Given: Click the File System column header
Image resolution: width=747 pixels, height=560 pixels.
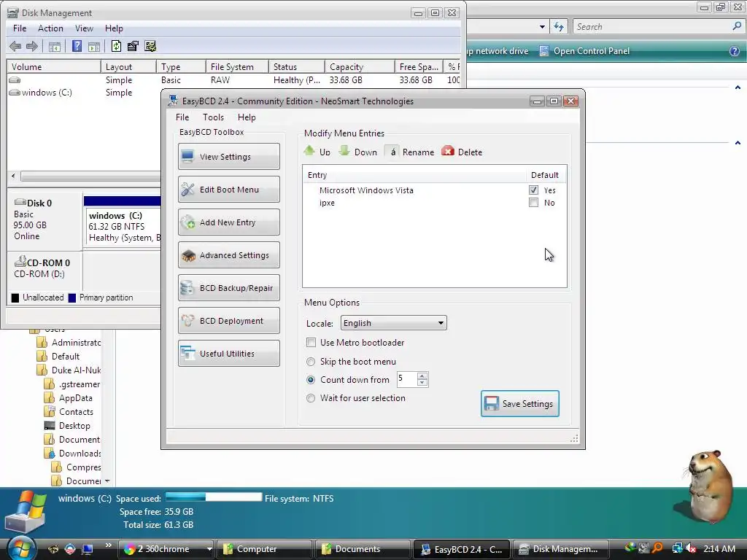Looking at the screenshot, I should point(237,66).
